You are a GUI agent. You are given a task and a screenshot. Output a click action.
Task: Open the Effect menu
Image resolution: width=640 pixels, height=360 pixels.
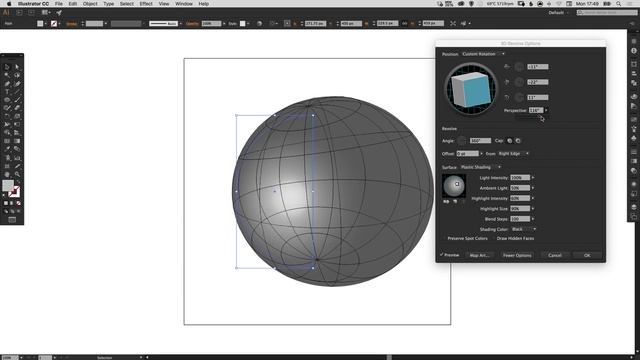146,4
